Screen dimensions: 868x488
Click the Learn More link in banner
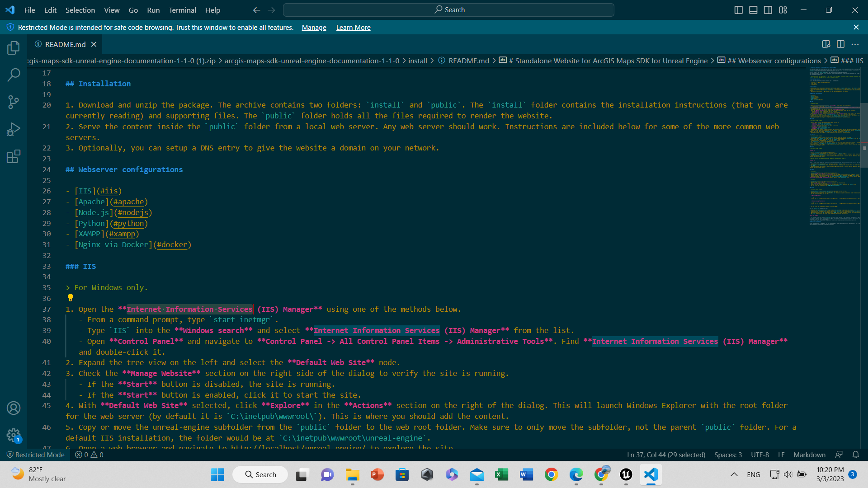click(x=353, y=28)
